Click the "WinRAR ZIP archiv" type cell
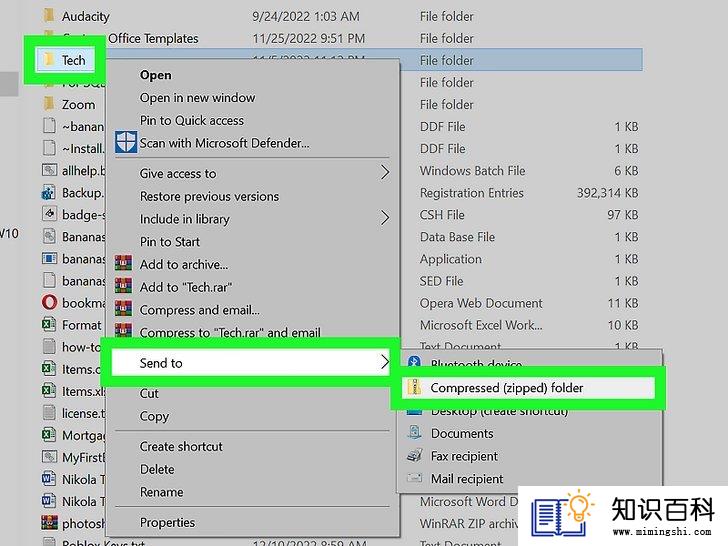The width and height of the screenshot is (728, 546). 468,523
